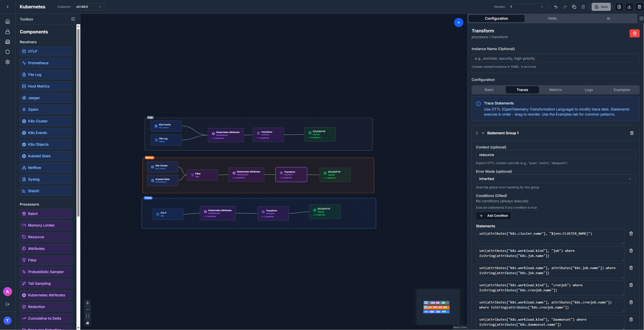
Task: Collapse the Toolbox panel
Action: [73, 19]
